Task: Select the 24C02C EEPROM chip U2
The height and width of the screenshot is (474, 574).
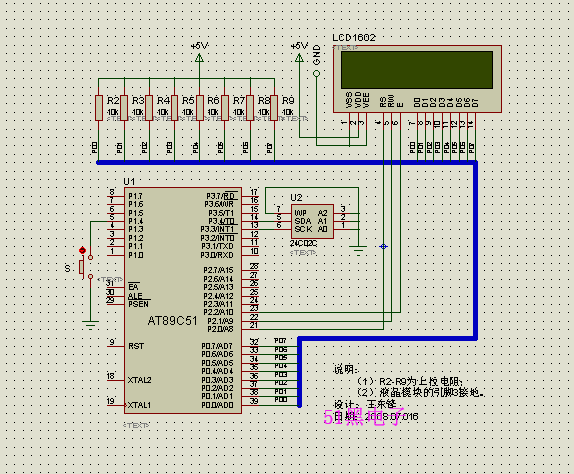Action: click(312, 221)
